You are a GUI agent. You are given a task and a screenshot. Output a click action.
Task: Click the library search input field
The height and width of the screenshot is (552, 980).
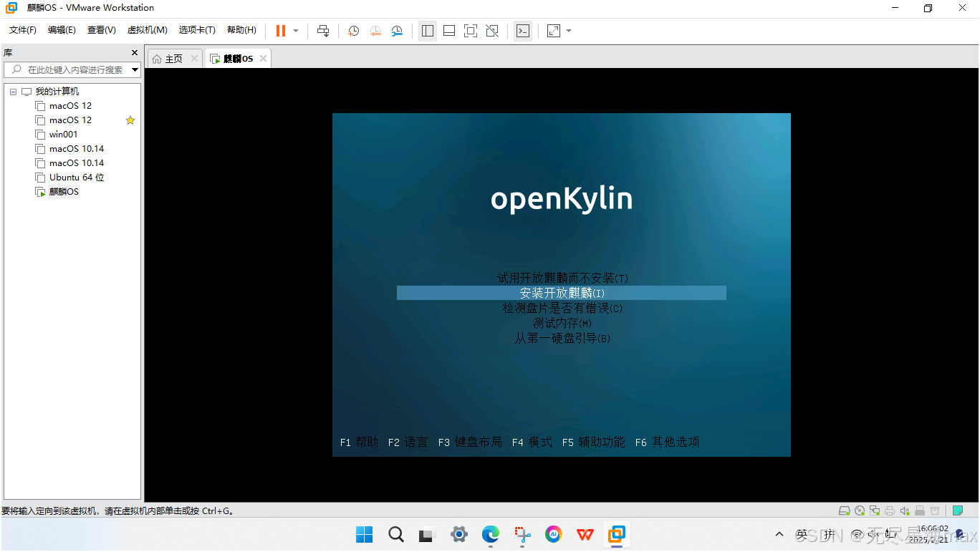pos(72,69)
